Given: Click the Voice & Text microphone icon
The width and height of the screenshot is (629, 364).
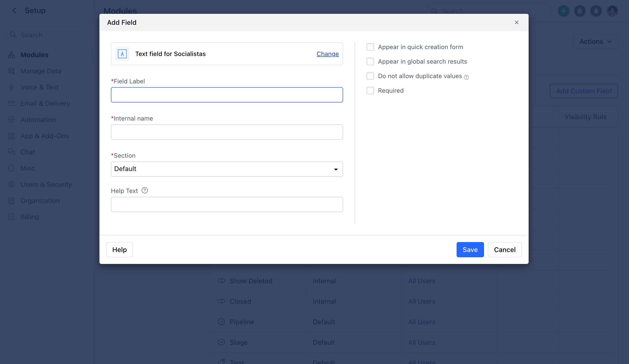Looking at the screenshot, I should click(x=11, y=87).
